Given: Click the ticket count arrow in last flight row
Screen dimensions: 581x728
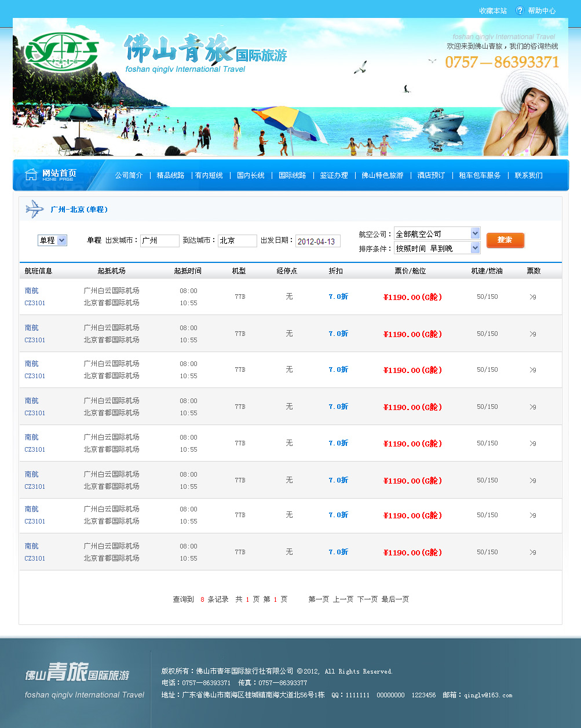Looking at the screenshot, I should point(532,552).
